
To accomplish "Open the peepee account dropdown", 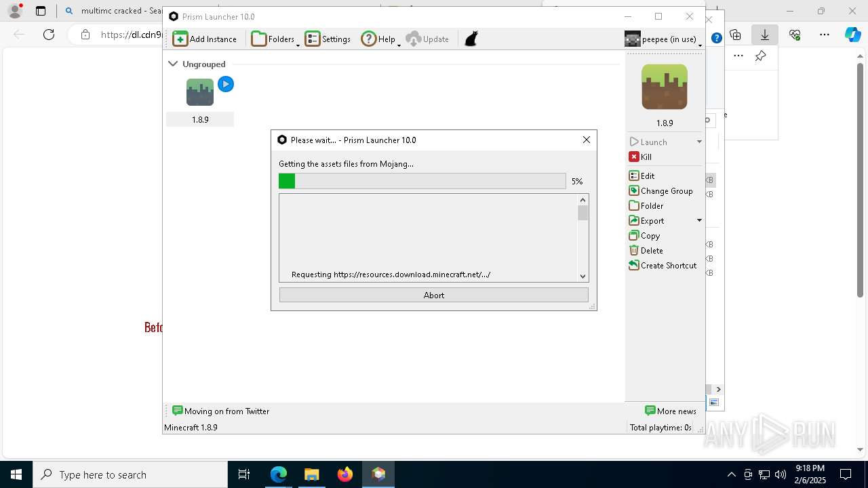I will coord(663,39).
